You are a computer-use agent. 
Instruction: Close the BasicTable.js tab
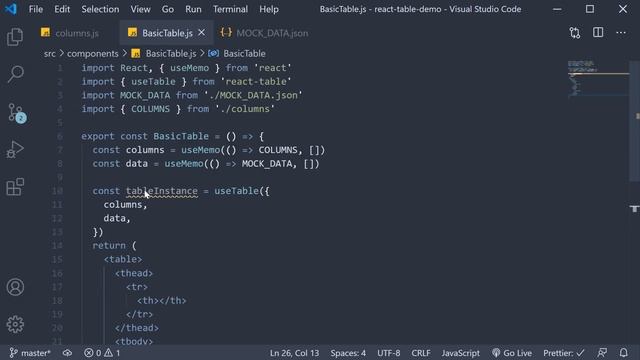(x=202, y=32)
